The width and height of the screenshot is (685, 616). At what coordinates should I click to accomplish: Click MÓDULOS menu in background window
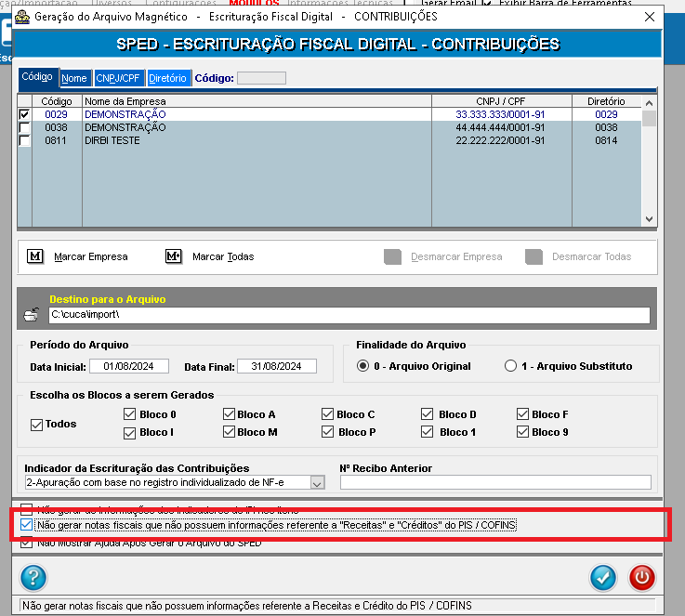click(x=255, y=3)
